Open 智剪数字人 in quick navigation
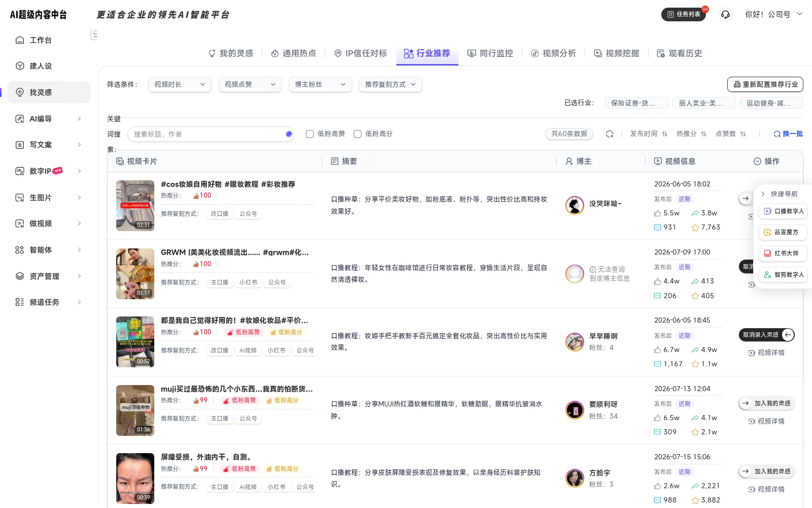 pyautogui.click(x=783, y=275)
